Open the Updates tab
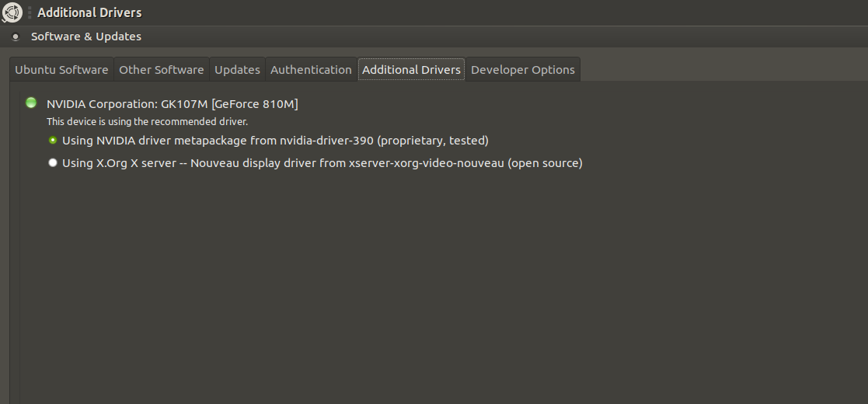Image resolution: width=868 pixels, height=404 pixels. (x=238, y=70)
